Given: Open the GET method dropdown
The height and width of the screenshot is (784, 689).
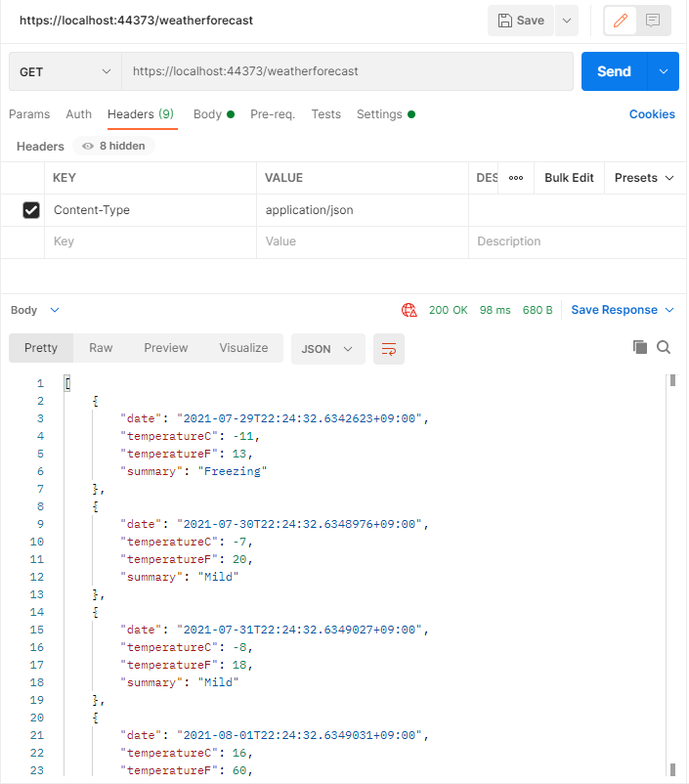Looking at the screenshot, I should 65,71.
